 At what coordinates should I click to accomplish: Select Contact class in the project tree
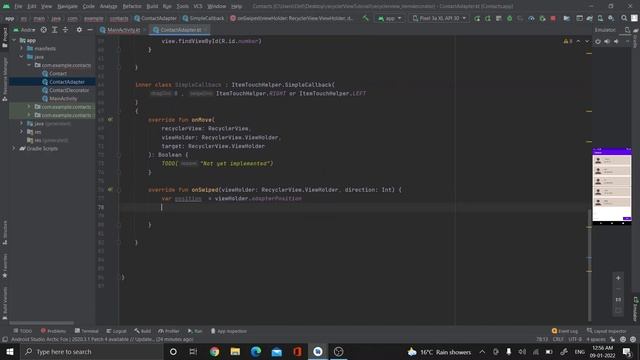[58, 73]
